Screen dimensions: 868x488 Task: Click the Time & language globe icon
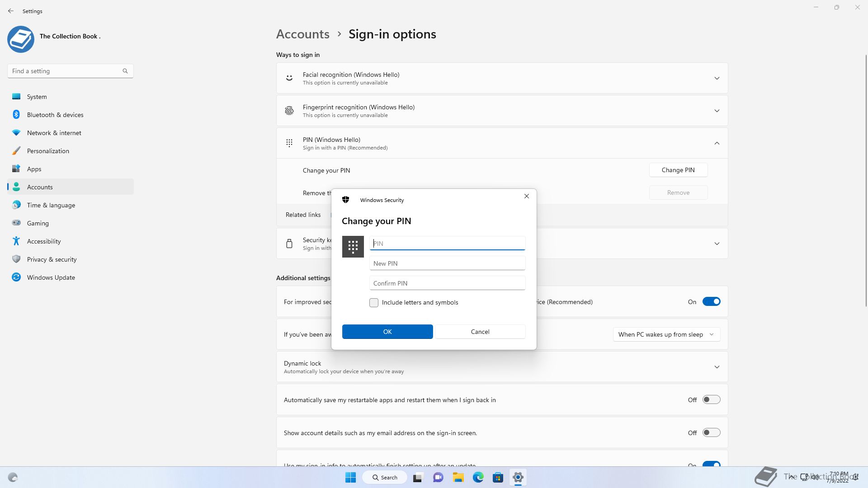[16, 205]
